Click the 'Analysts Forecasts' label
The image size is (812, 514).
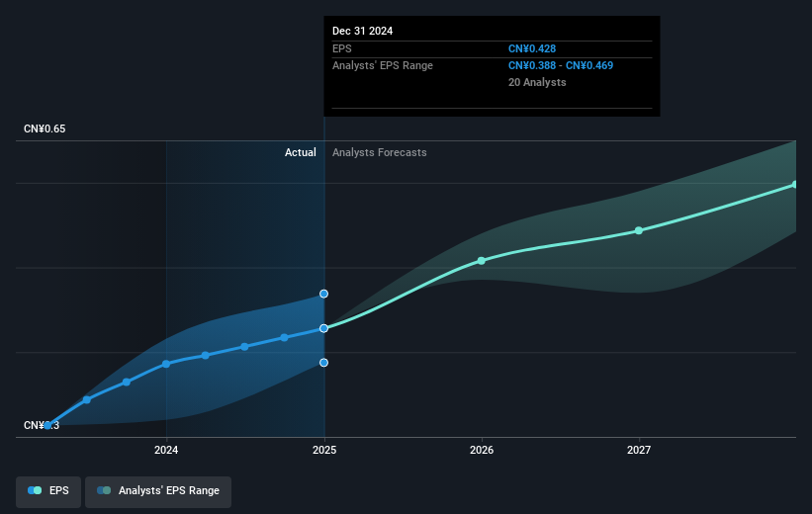[380, 152]
